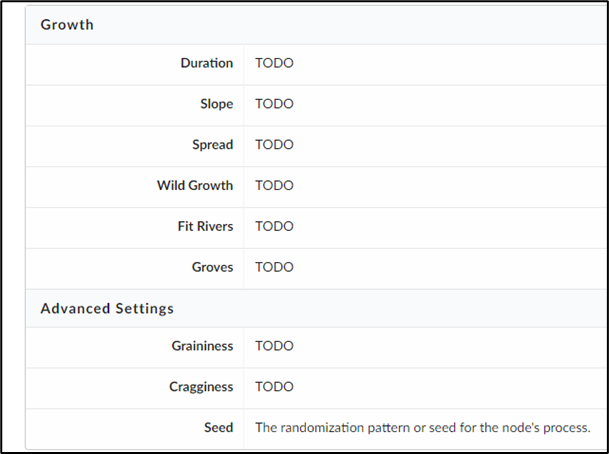Viewport: 609px width, 454px height.
Task: Click the TODO text next to Graininess
Action: point(274,346)
